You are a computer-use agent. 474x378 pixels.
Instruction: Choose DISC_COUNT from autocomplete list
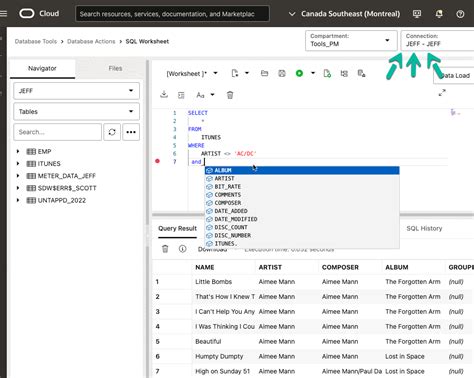click(302, 227)
